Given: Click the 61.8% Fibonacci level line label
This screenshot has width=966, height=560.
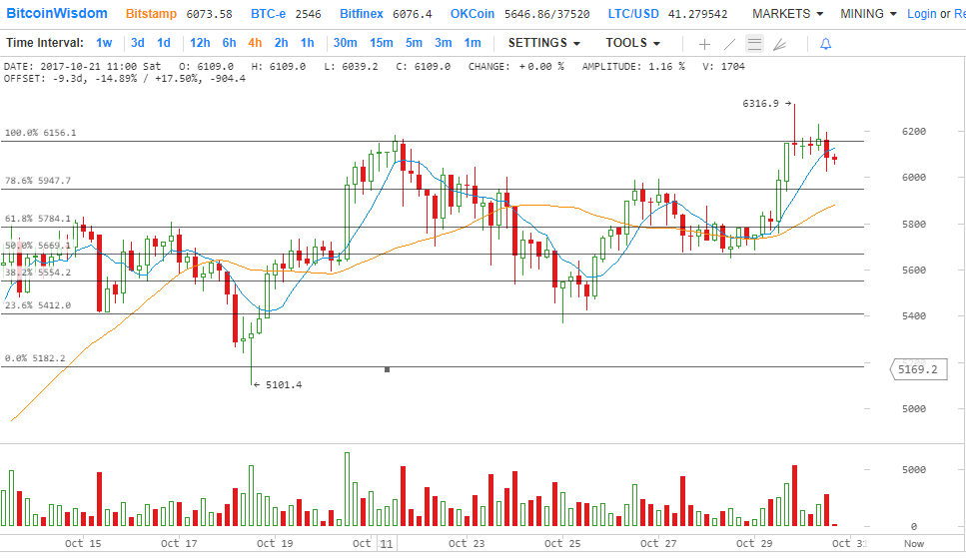Looking at the screenshot, I should [38, 219].
